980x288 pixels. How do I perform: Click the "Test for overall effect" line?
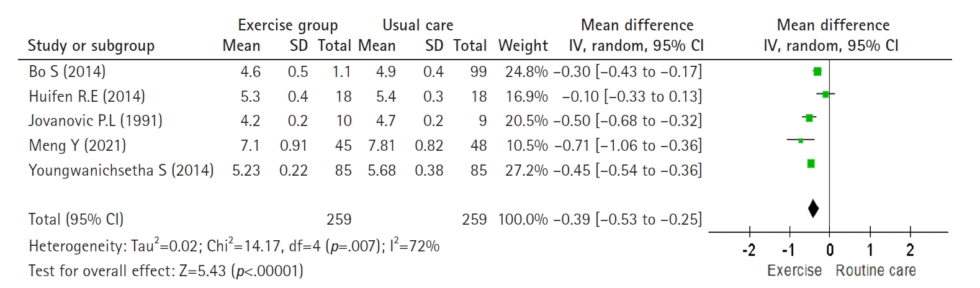click(166, 271)
